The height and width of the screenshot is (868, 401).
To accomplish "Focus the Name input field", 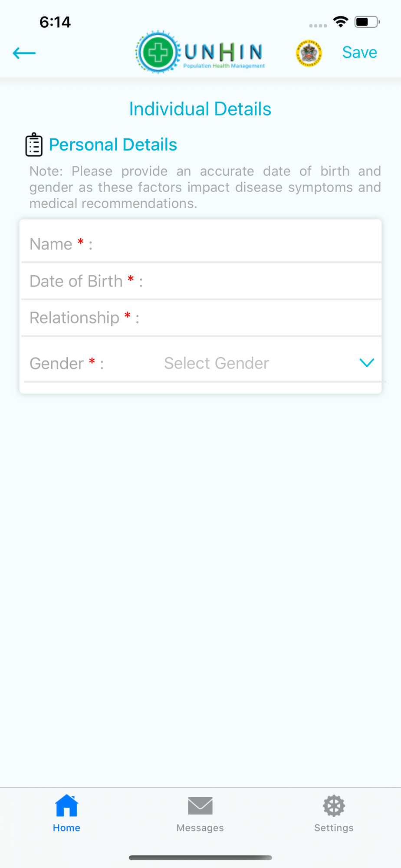I will [x=234, y=244].
